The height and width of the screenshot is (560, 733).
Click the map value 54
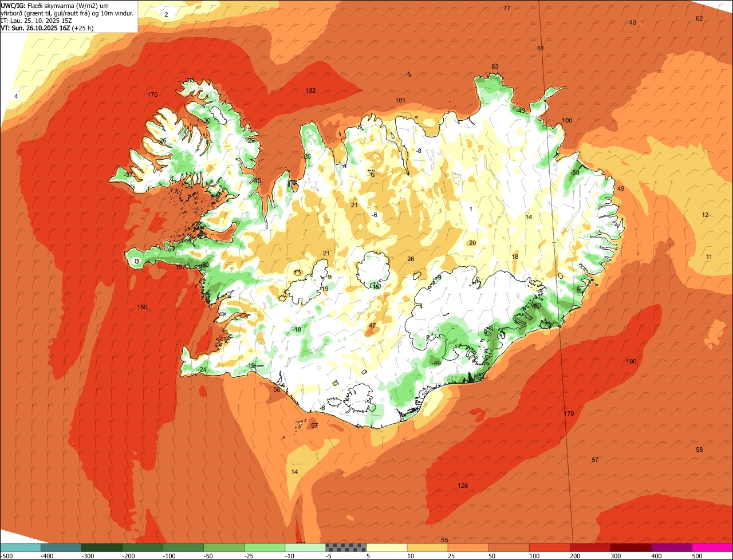(x=481, y=377)
